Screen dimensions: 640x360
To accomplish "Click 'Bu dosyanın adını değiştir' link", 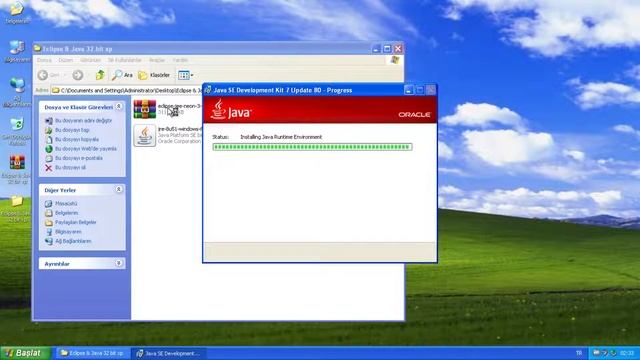I will click(83, 120).
